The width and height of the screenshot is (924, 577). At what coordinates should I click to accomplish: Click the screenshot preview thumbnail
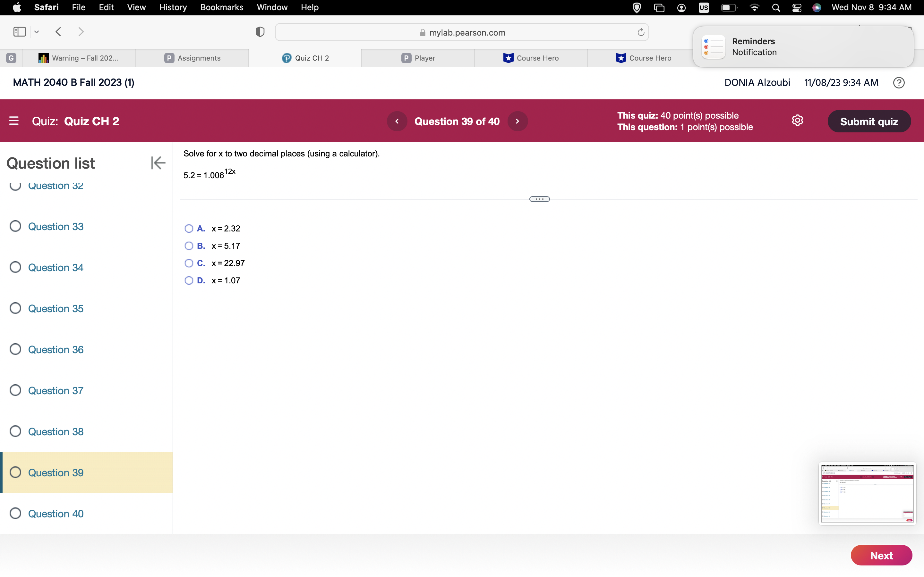[x=867, y=493]
